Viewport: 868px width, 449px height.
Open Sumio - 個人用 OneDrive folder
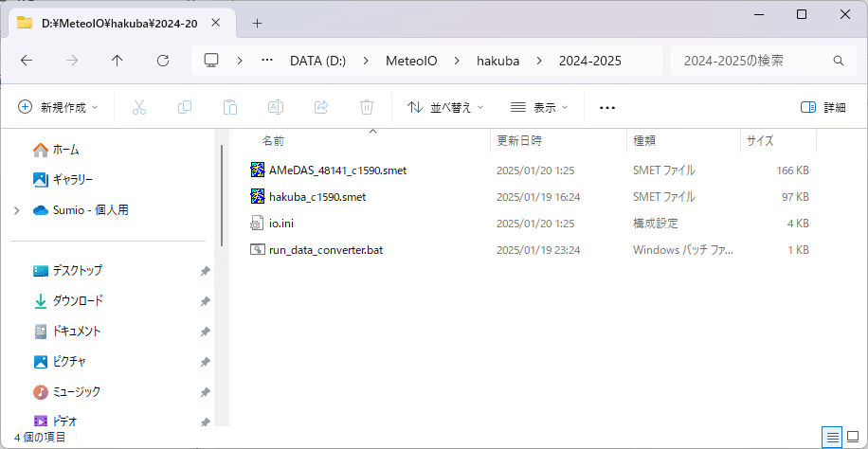(x=81, y=210)
